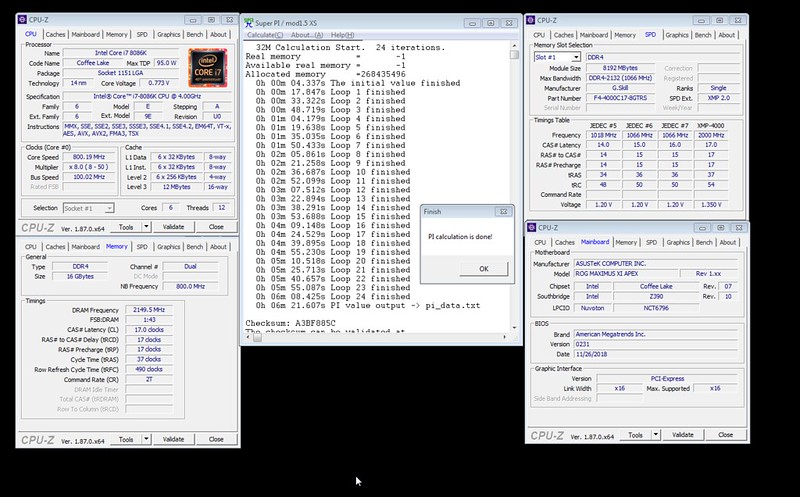The height and width of the screenshot is (497, 800).
Task: Click Validate button in Memory window
Action: pyautogui.click(x=173, y=439)
